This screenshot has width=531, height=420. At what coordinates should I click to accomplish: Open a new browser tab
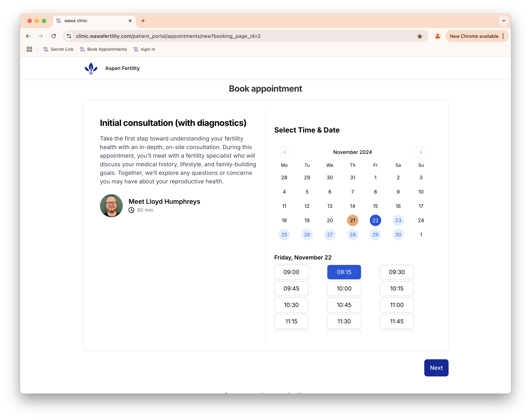[x=143, y=21]
